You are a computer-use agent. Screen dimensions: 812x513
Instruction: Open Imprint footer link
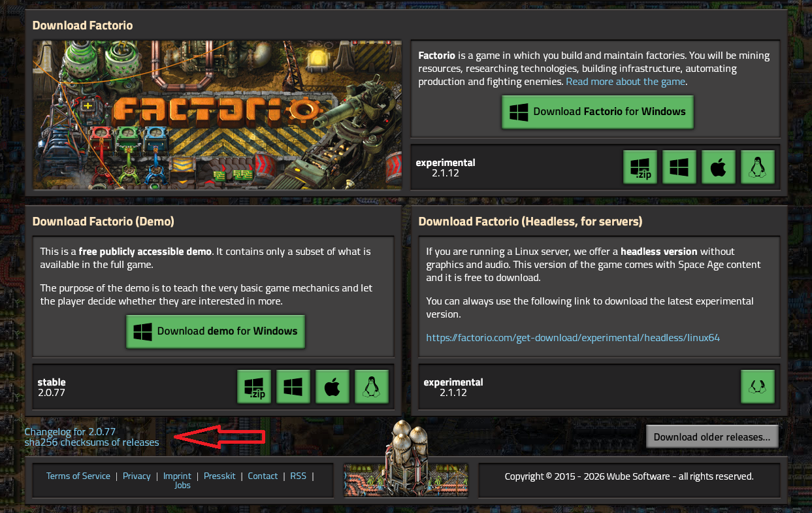[x=178, y=476]
